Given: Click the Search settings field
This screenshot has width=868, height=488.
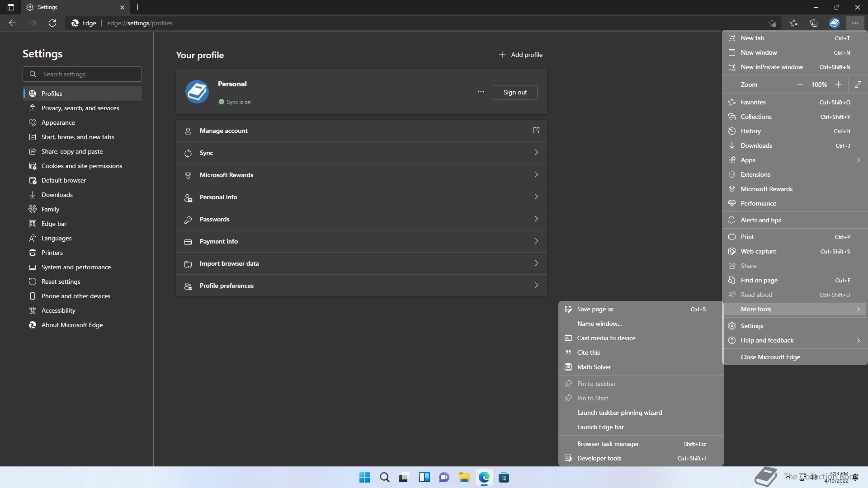Looking at the screenshot, I should tap(82, 74).
